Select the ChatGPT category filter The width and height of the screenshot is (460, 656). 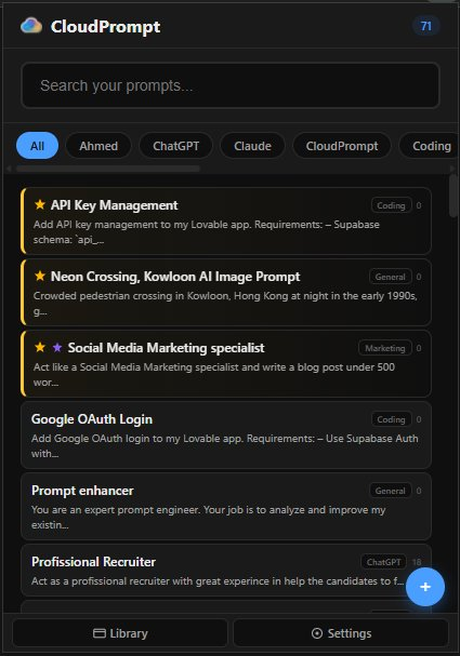[x=176, y=146]
